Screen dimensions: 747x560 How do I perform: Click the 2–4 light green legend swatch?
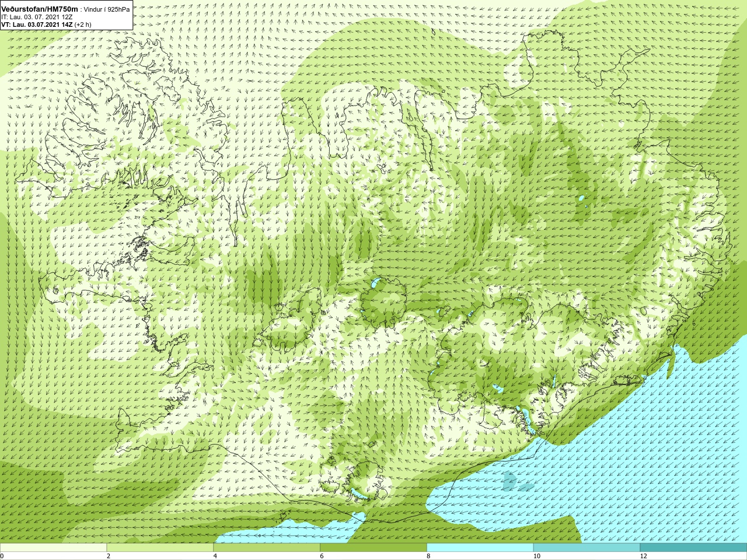[x=160, y=548]
